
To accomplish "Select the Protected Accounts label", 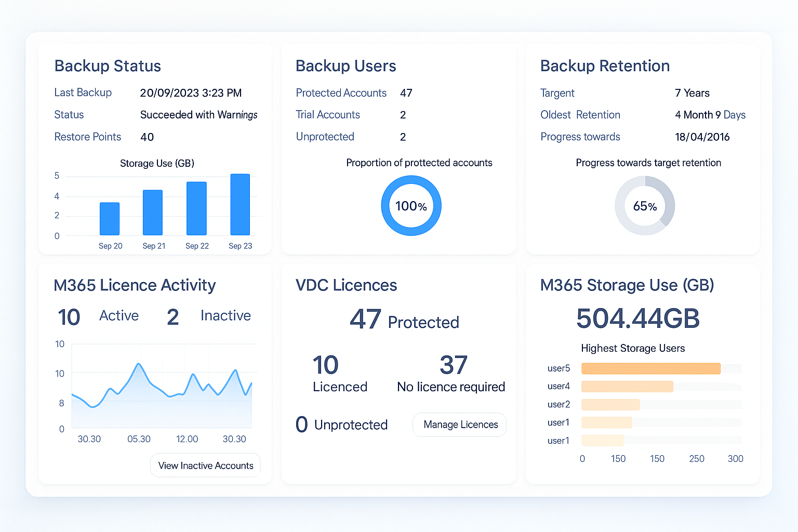I will (x=341, y=93).
